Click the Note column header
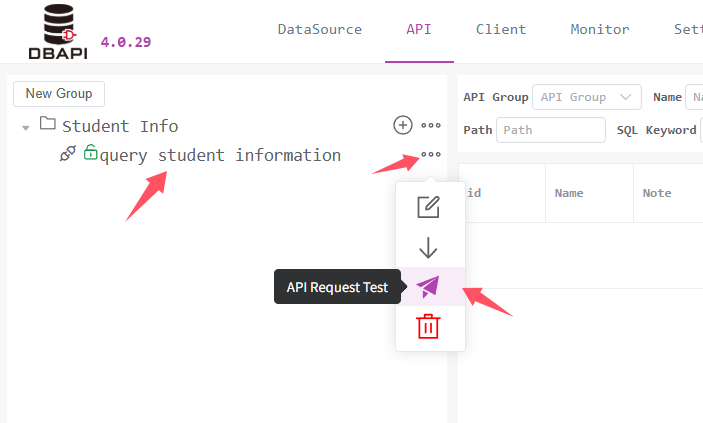 [x=657, y=193]
